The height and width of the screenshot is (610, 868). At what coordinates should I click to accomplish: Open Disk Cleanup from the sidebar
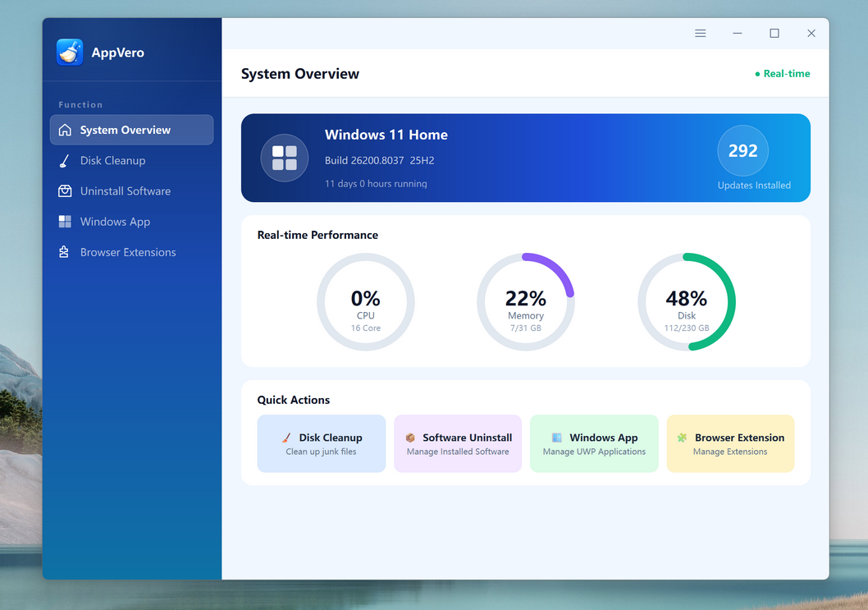tap(112, 161)
